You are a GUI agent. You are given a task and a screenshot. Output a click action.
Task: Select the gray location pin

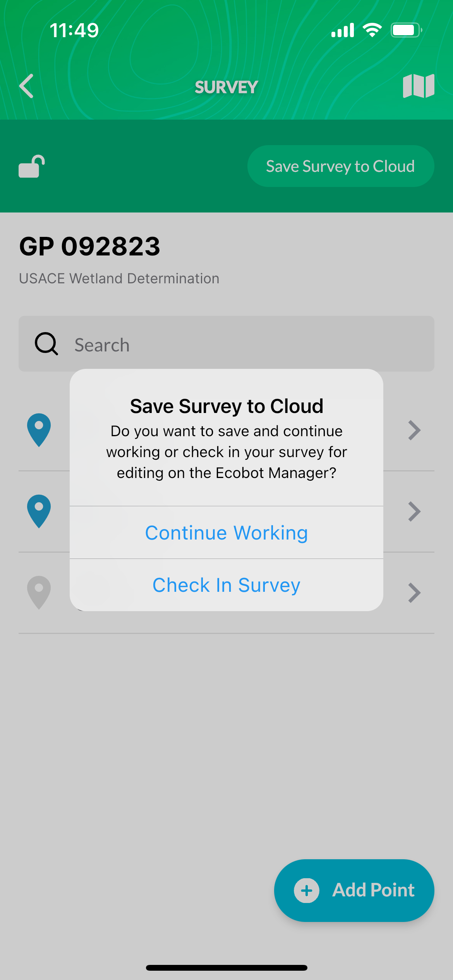(39, 593)
